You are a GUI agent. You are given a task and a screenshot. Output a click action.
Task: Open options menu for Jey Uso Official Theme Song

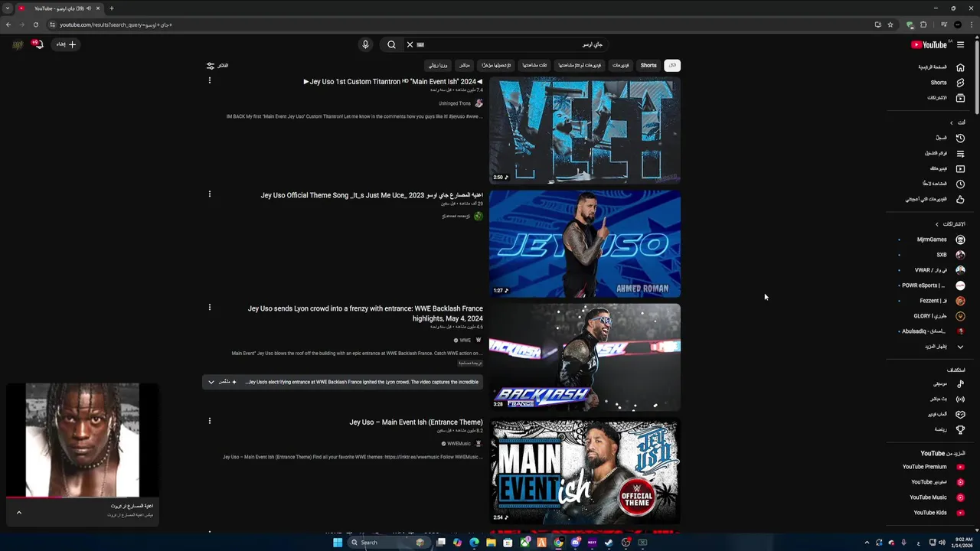(209, 194)
